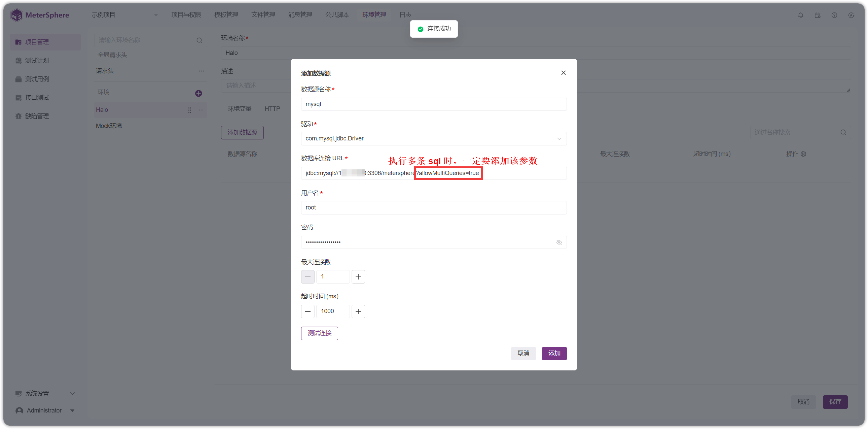
Task: Go to 缺陷管理 in sidebar
Action: point(45,116)
